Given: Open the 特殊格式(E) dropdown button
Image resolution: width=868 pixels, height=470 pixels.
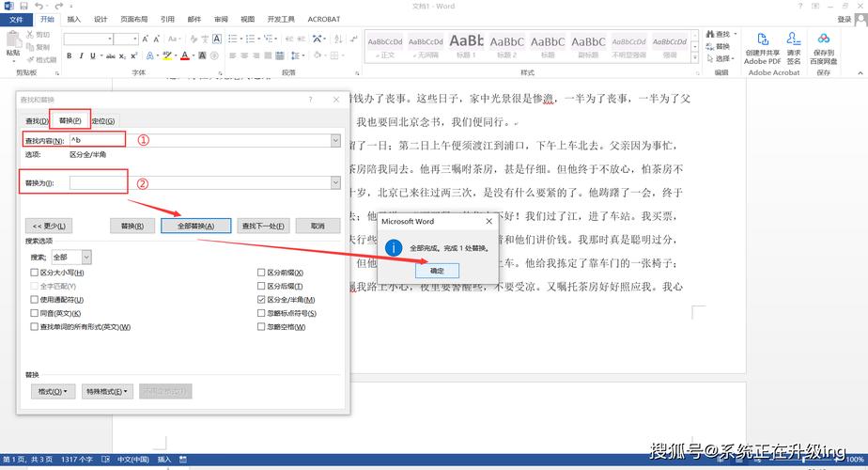Looking at the screenshot, I should (107, 391).
